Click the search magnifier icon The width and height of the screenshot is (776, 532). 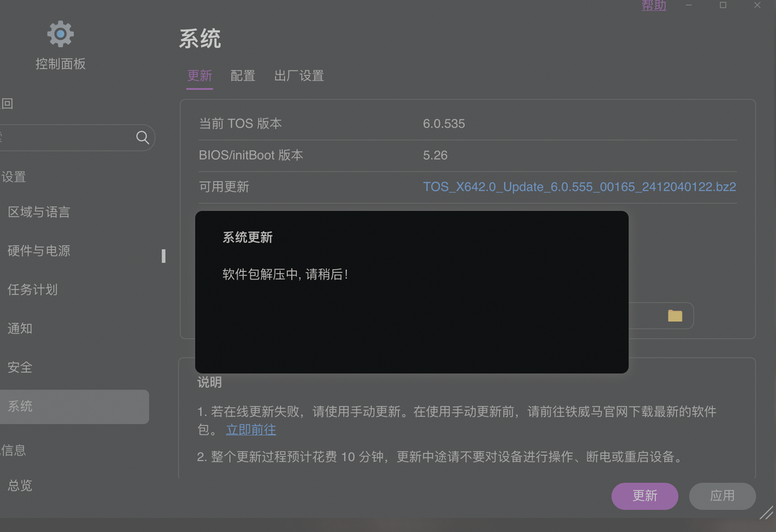[142, 138]
